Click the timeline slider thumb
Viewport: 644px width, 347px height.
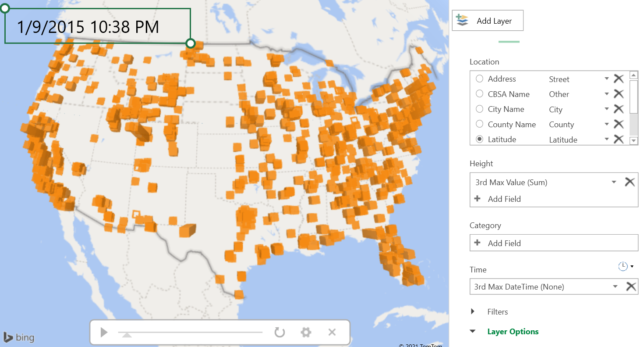pos(127,335)
